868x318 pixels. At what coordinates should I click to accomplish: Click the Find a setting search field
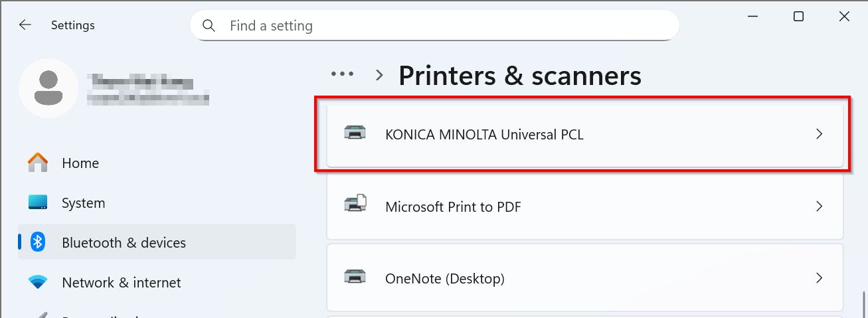pos(438,26)
